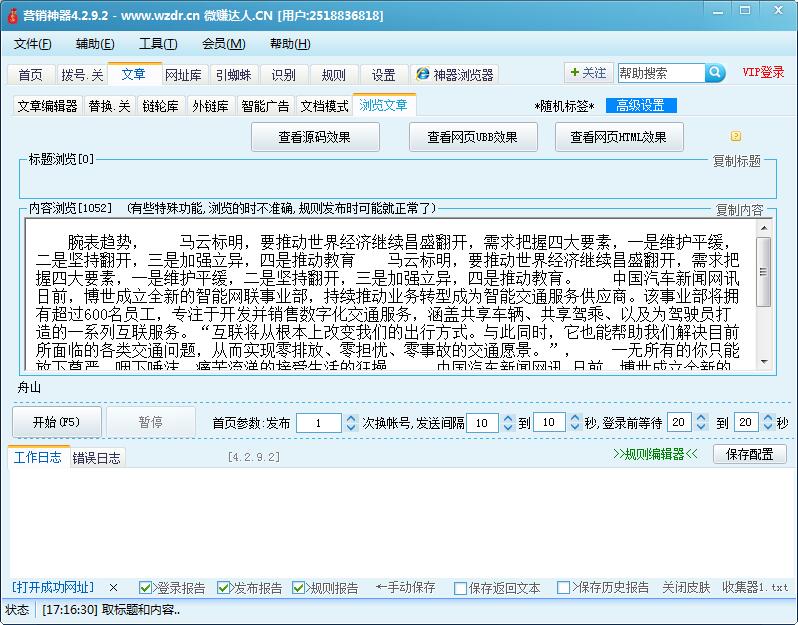Adjust the first 发送间隔 seconds stepper
The image size is (798, 625).
tap(508, 423)
